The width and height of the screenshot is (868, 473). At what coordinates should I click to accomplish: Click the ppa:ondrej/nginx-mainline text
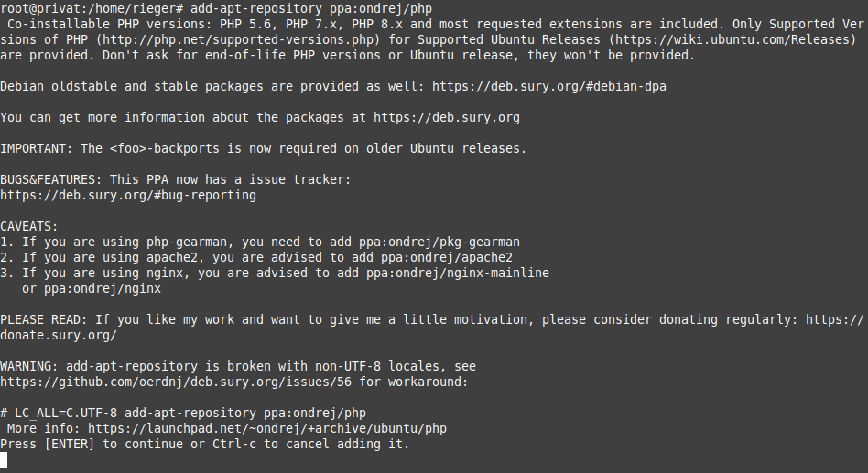[457, 274]
